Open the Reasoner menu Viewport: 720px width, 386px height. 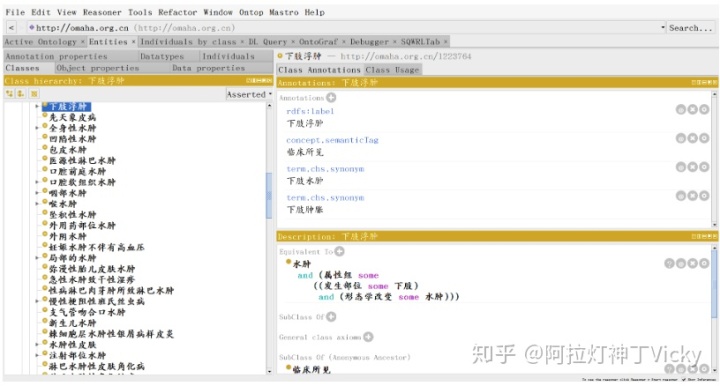[x=102, y=12]
